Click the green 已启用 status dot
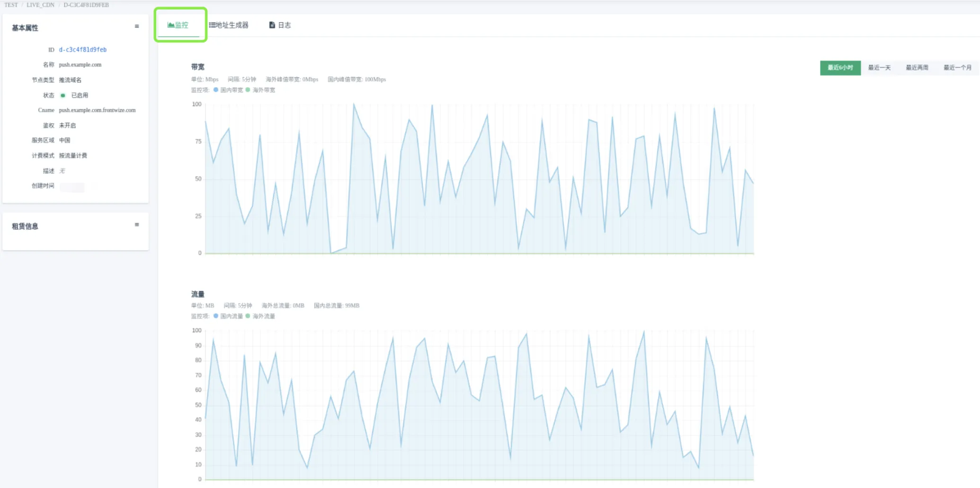980x488 pixels. pos(63,95)
